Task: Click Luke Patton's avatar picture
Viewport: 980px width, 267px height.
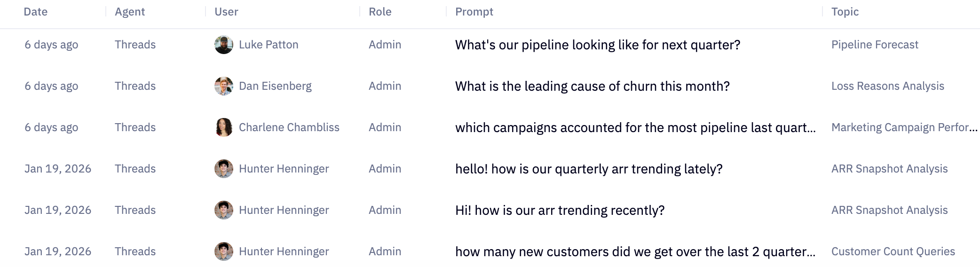Action: pos(224,45)
